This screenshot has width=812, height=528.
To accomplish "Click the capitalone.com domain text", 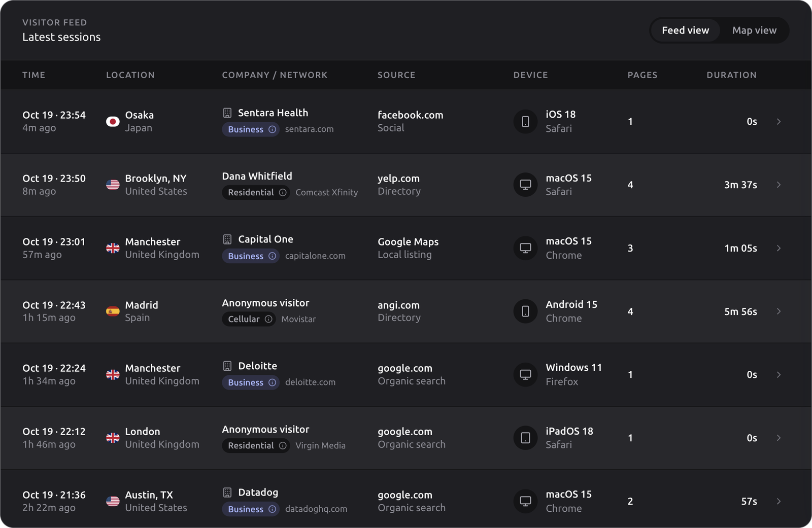I will coord(315,256).
